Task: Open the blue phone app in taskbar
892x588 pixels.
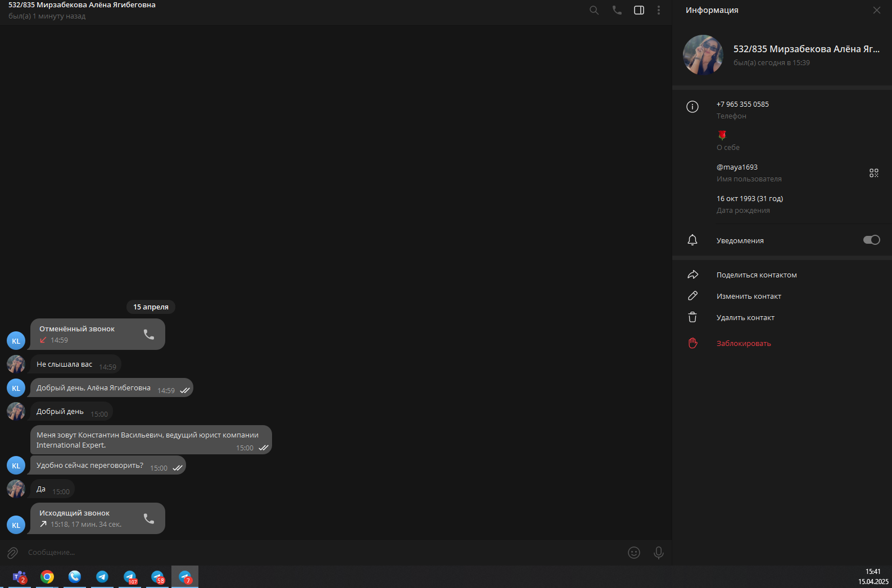Action: [75, 577]
